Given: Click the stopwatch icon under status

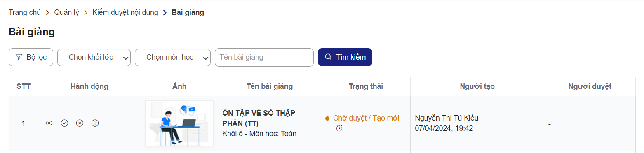Looking at the screenshot, I should pos(339,128).
